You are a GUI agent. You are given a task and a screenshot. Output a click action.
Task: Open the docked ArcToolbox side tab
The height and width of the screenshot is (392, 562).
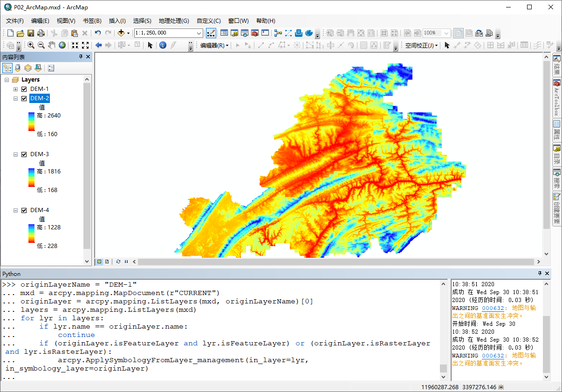click(556, 98)
